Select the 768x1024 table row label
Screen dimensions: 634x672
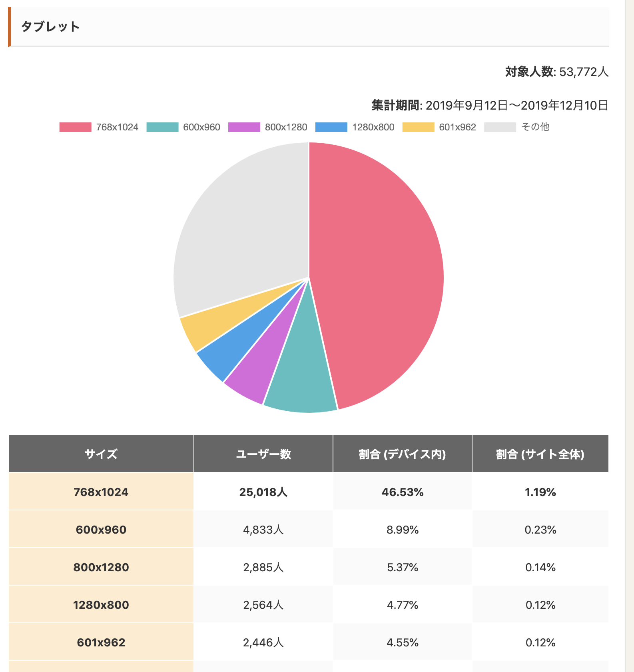101,492
